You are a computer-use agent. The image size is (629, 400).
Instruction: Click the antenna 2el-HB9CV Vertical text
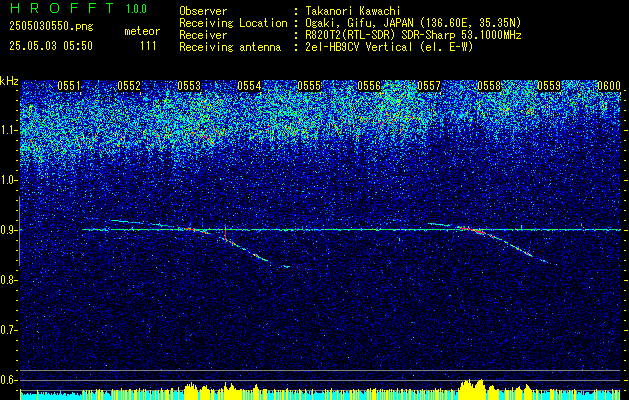389,47
